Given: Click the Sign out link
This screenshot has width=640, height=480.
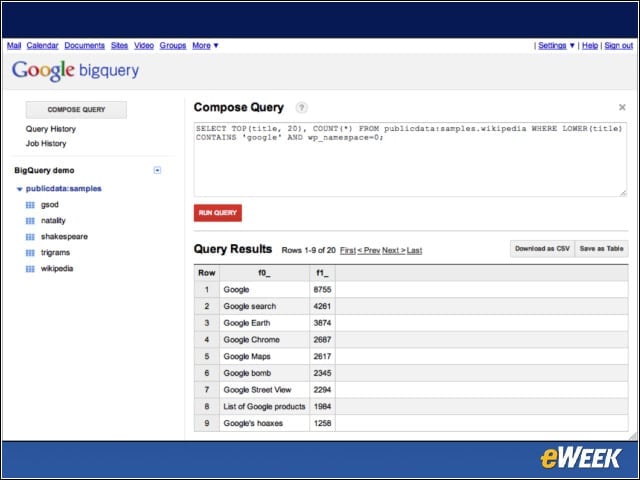Looking at the screenshot, I should (x=618, y=45).
